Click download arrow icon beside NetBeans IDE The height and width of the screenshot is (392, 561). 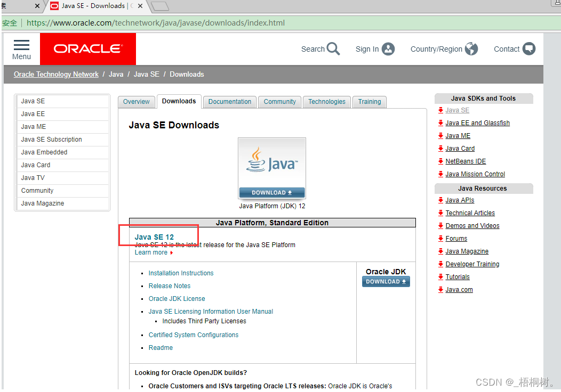click(440, 161)
